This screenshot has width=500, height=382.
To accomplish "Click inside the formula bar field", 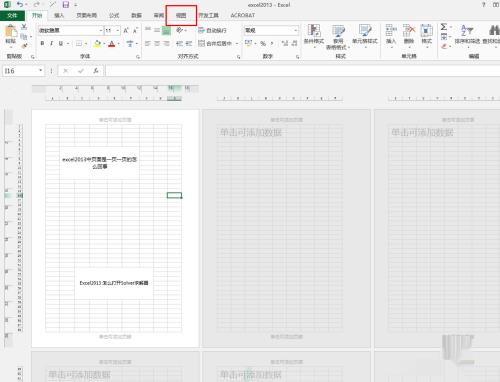I will coord(303,71).
